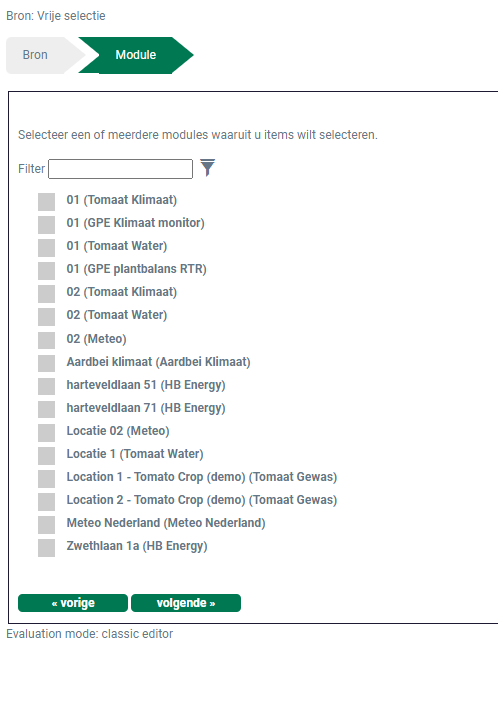The width and height of the screenshot is (498, 712).
Task: Go back to the Bron step tab
Action: point(41,55)
